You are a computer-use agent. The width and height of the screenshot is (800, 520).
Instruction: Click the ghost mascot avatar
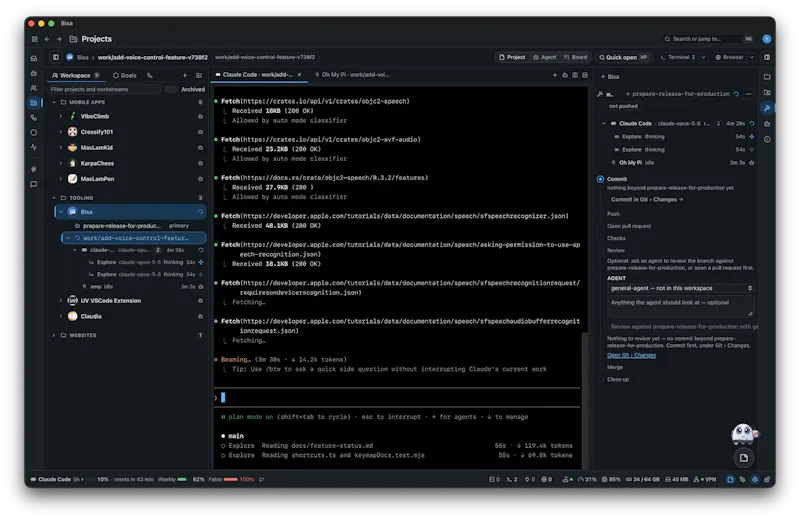pyautogui.click(x=744, y=434)
